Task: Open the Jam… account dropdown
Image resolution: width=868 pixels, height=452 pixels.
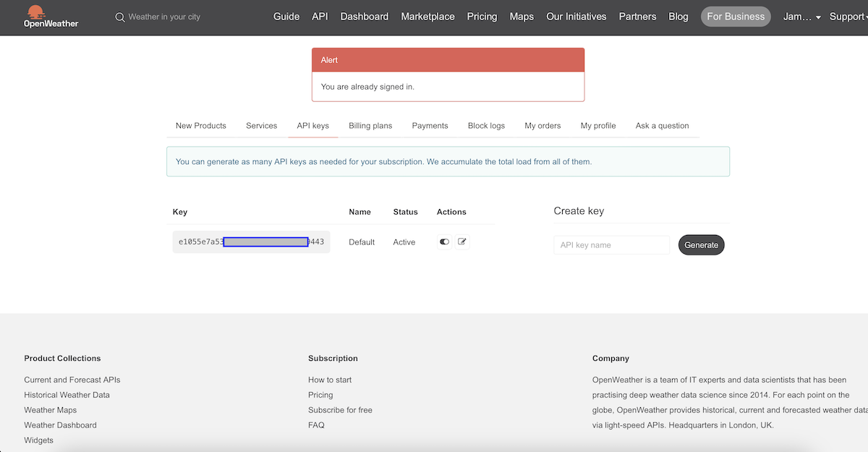Action: 802,17
